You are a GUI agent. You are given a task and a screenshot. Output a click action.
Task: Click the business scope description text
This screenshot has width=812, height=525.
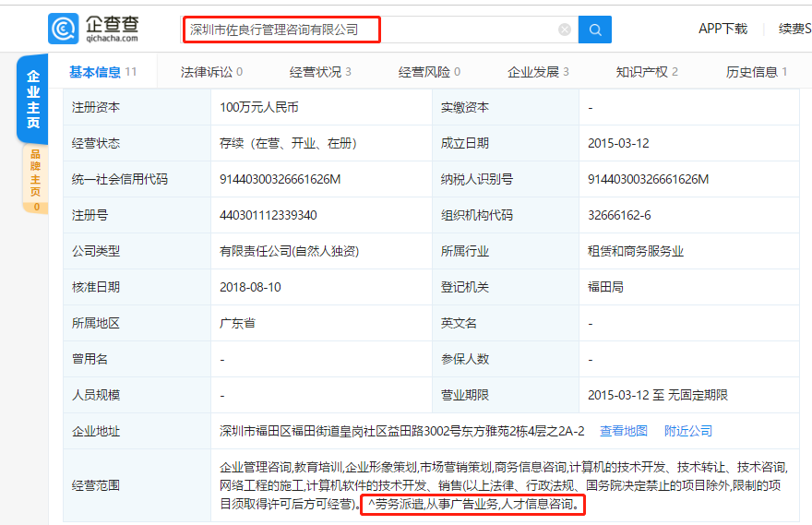point(504,485)
